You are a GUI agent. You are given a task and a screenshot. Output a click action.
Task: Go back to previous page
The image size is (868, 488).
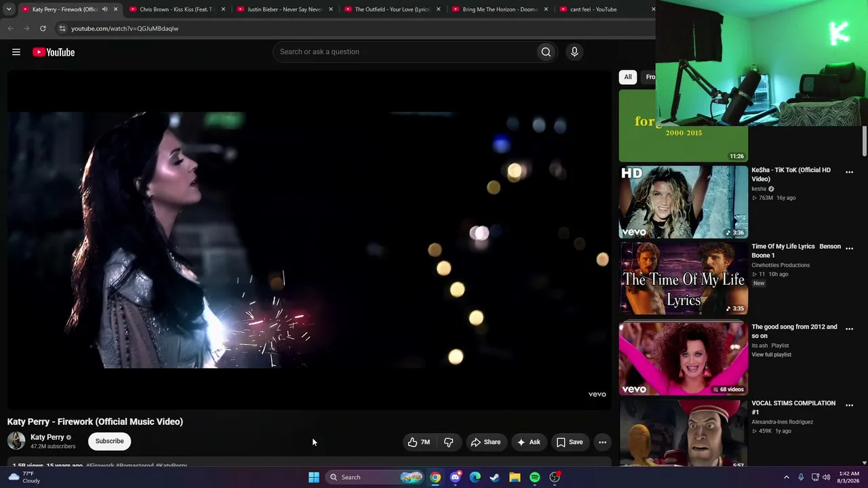pyautogui.click(x=10, y=28)
